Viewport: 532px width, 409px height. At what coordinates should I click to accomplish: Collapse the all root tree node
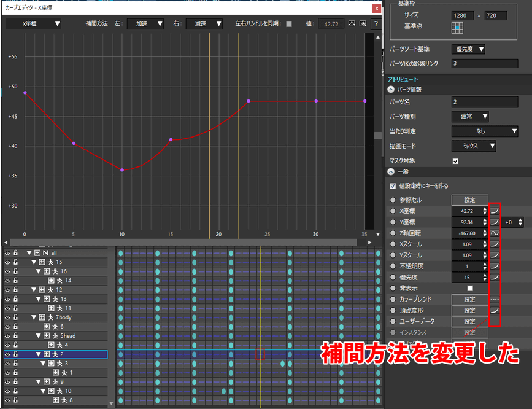pos(29,253)
